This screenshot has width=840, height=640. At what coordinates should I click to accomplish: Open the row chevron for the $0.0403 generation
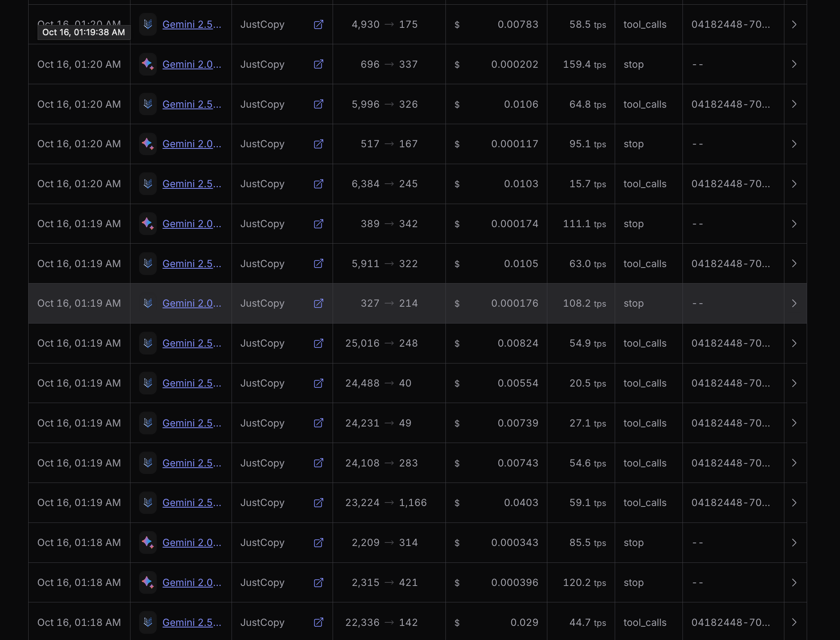coord(794,503)
